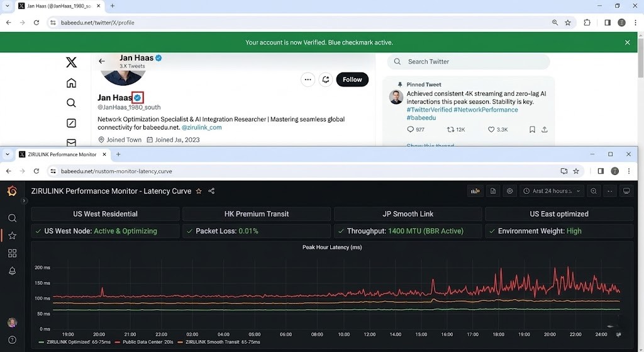Bookmark the pinned tweet
The image size is (644, 352).
(532, 130)
